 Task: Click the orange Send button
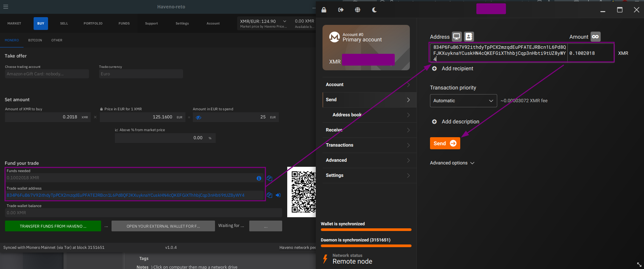pos(445,144)
